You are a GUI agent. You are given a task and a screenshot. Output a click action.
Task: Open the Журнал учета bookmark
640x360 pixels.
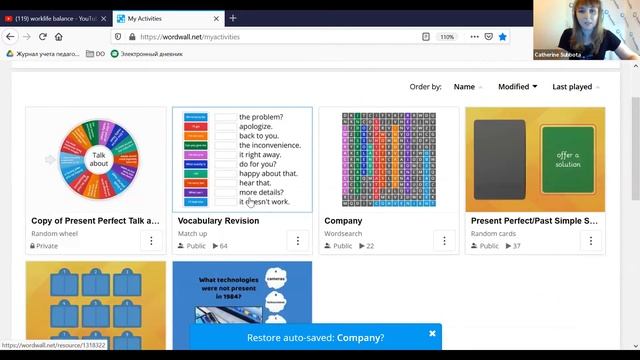tap(43, 54)
